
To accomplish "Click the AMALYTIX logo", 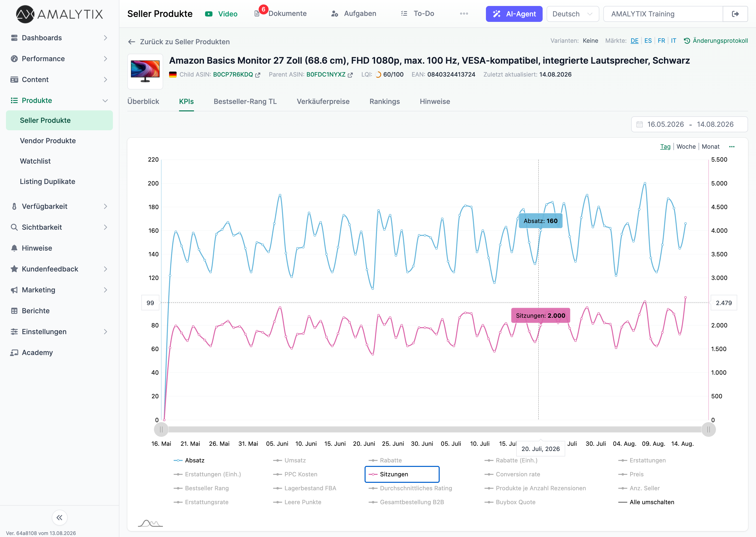I will (x=59, y=14).
